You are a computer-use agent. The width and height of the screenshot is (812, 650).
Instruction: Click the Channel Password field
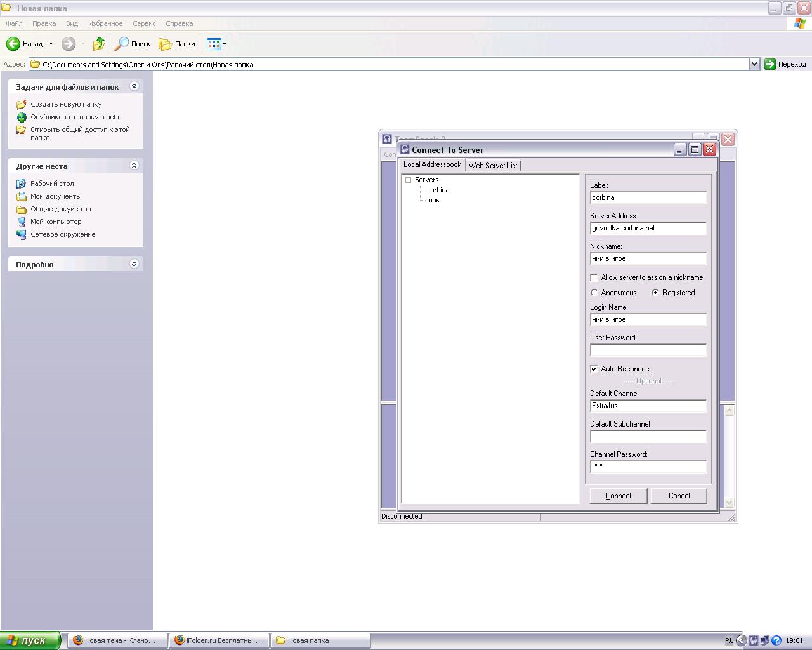[x=648, y=467]
